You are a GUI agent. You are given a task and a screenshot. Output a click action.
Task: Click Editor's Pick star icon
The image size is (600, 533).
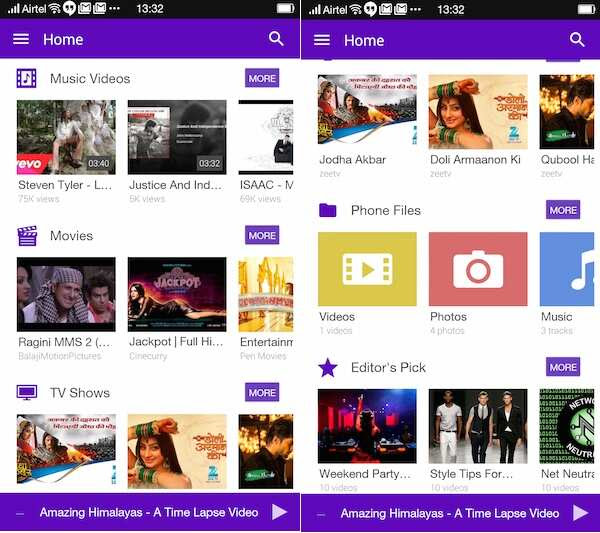pyautogui.click(x=328, y=367)
